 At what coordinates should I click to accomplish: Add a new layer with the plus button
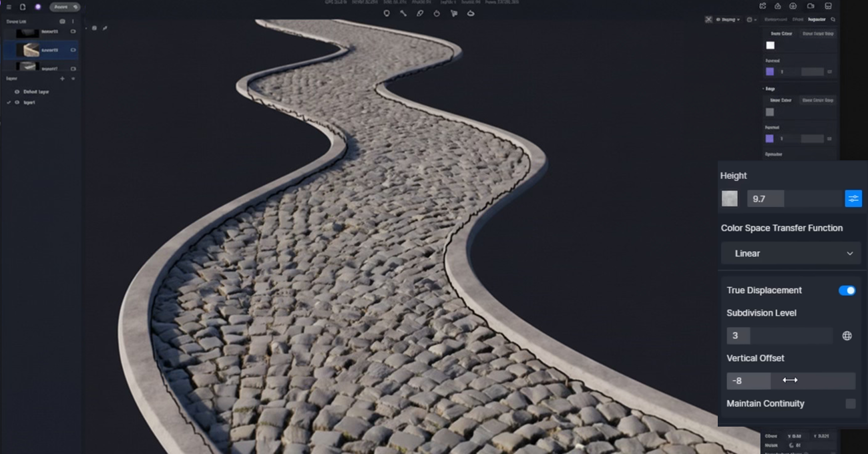tap(63, 78)
